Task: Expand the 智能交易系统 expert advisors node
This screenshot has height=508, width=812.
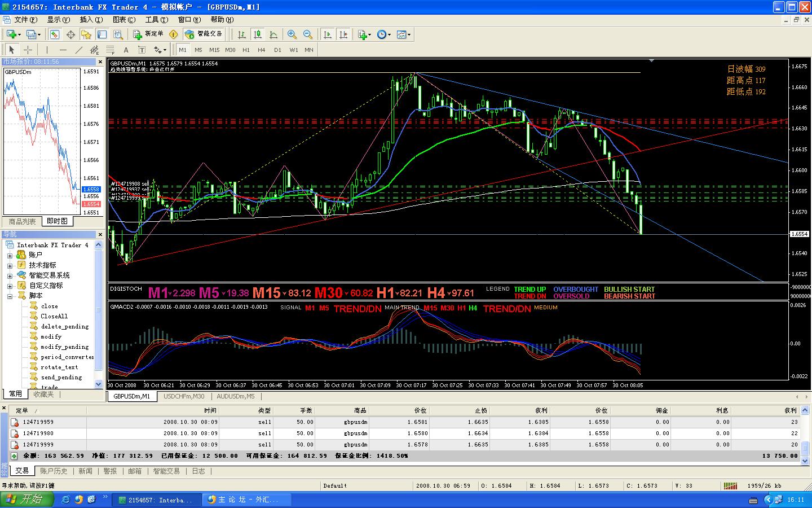Action: tap(10, 275)
